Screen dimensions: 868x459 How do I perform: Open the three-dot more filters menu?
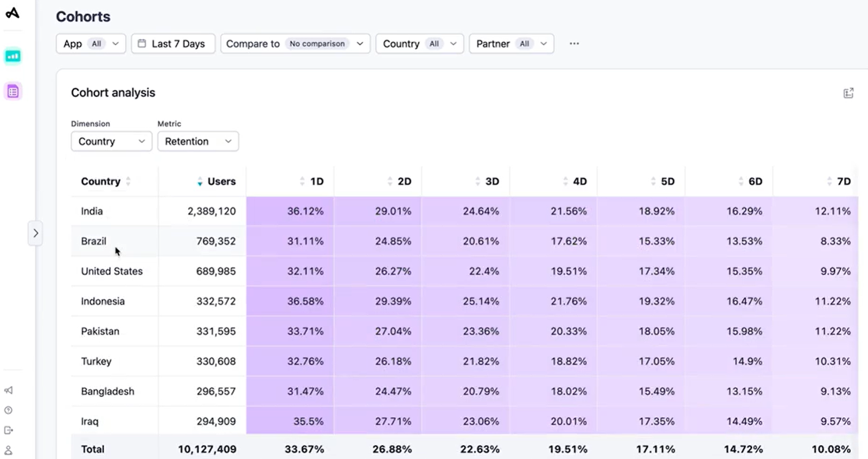574,44
